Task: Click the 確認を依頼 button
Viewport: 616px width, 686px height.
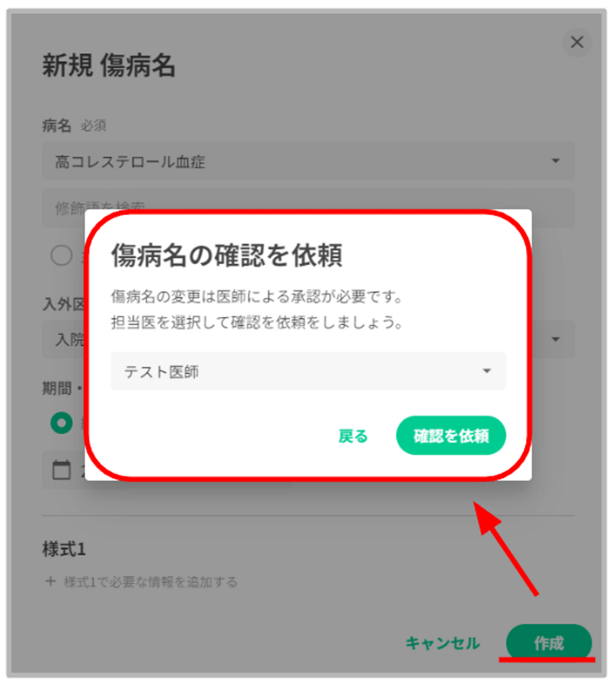Action: point(451,435)
